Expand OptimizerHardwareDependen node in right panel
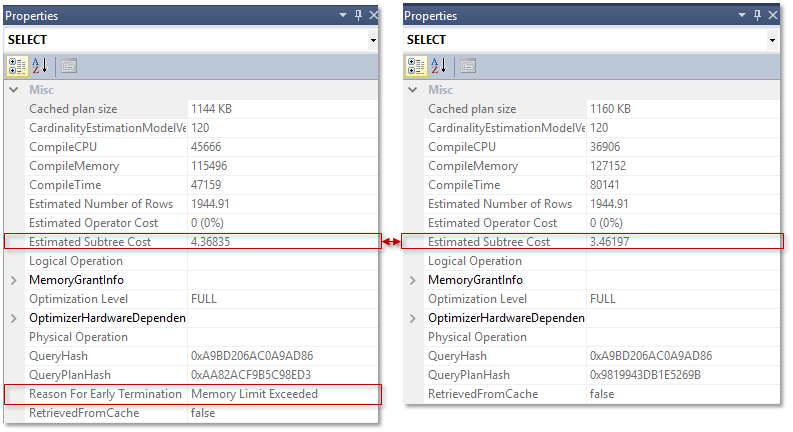The height and width of the screenshot is (432, 793). [413, 318]
